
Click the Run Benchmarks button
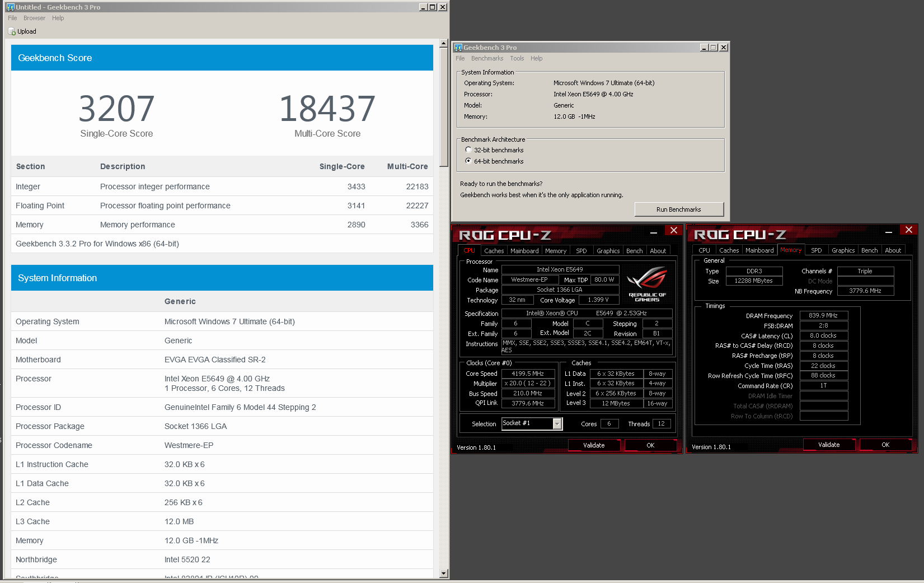[x=679, y=209]
